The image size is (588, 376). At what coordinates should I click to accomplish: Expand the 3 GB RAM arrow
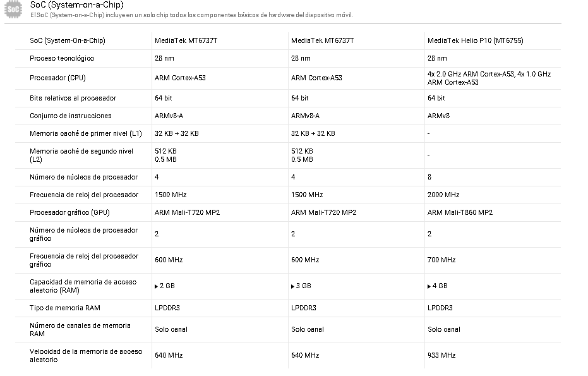click(x=293, y=286)
